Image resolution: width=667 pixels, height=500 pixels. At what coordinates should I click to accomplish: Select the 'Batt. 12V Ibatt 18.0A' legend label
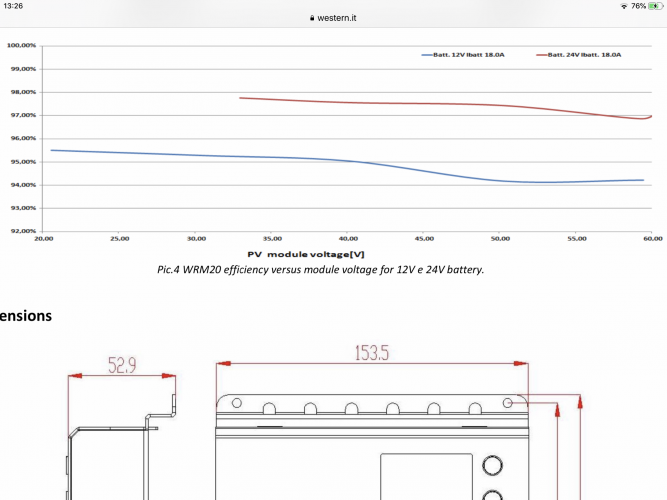pos(479,55)
